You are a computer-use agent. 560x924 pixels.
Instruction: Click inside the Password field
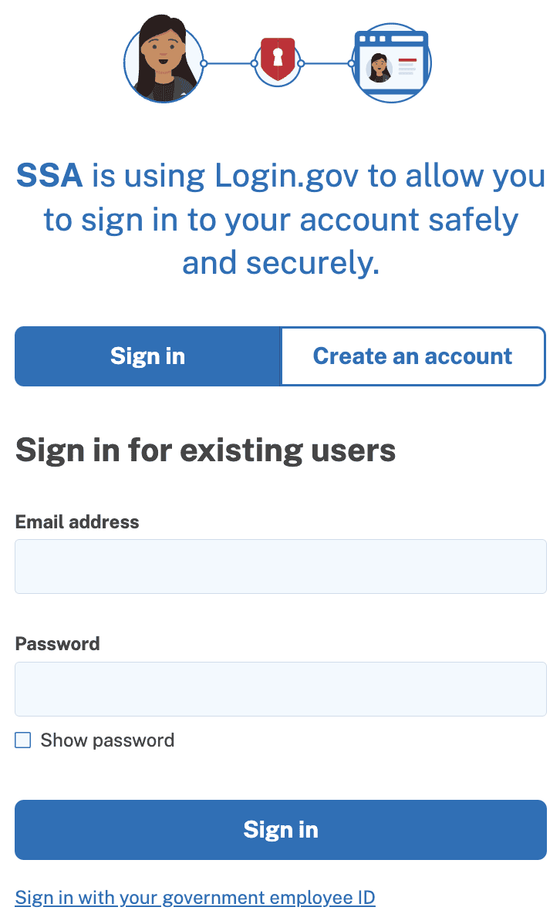[x=280, y=688]
